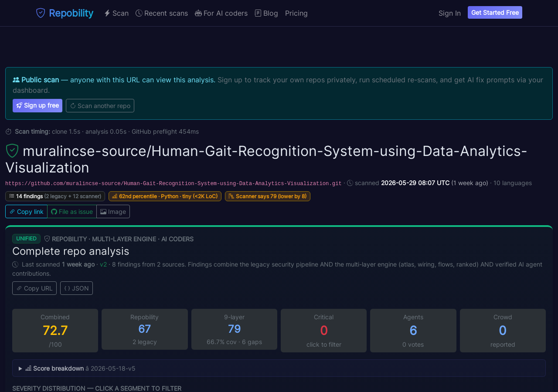Click the Copy link button
The image size is (558, 392).
[x=26, y=211]
